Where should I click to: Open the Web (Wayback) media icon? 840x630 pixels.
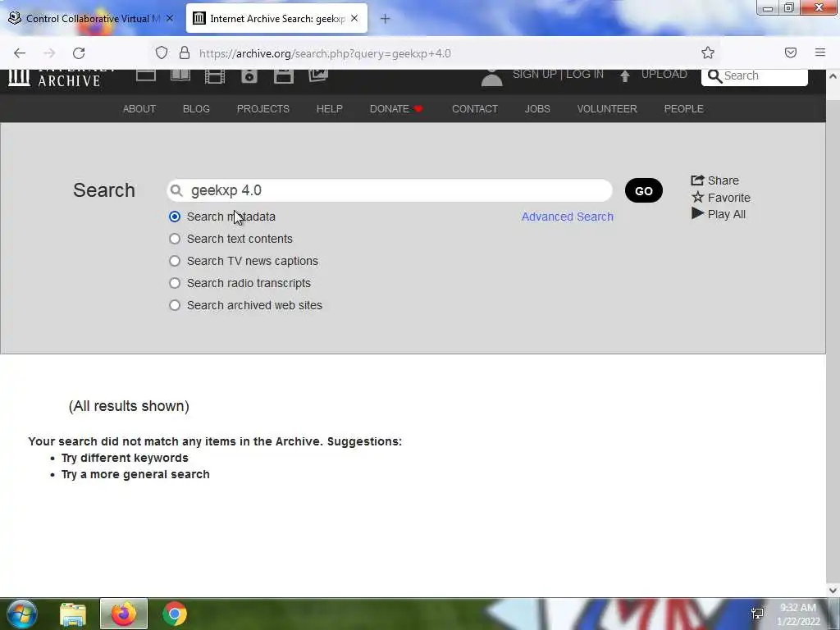146,75
